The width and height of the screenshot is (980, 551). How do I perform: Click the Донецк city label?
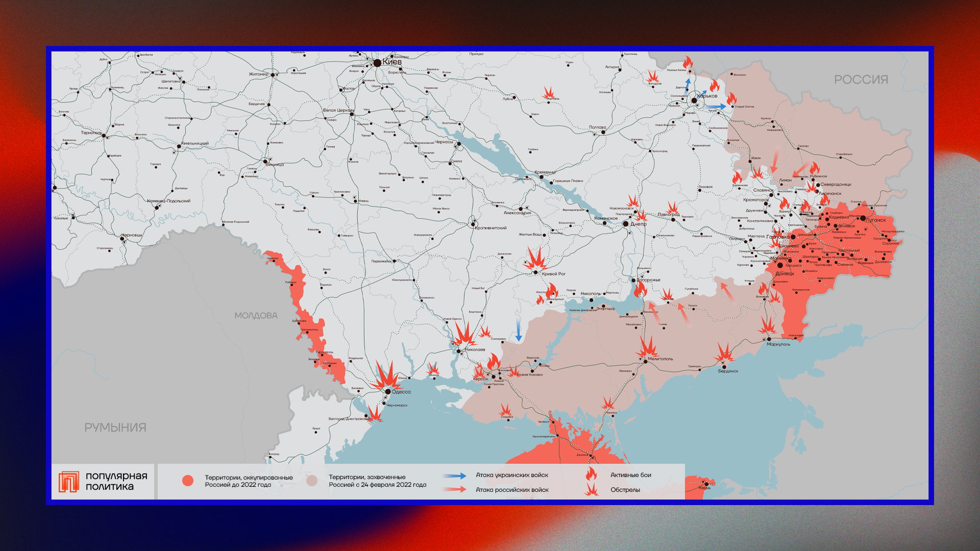click(785, 273)
